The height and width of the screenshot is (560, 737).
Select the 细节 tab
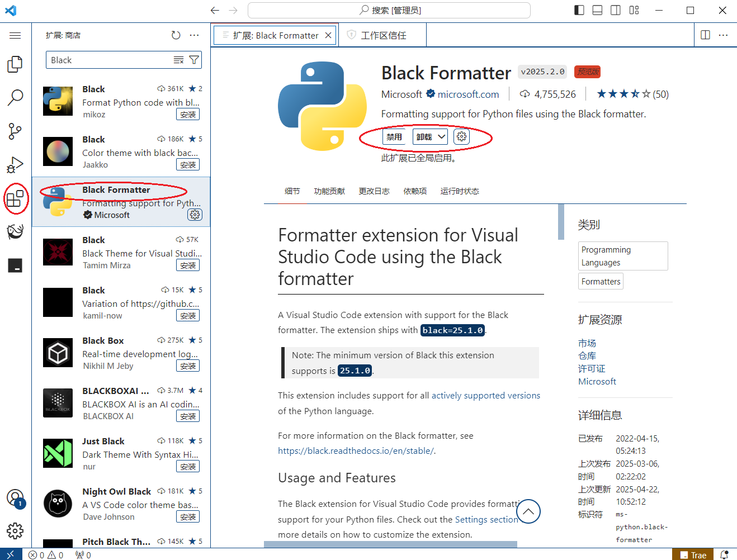coord(292,191)
